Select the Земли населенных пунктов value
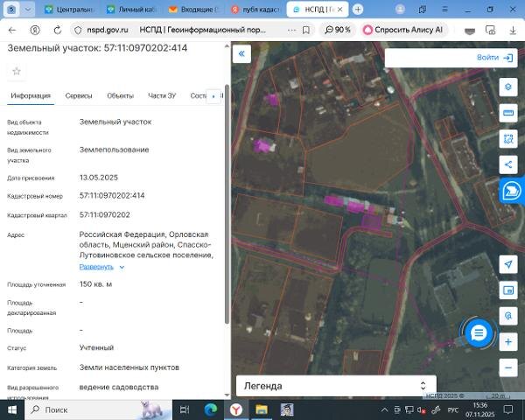The height and width of the screenshot is (420, 525). click(x=129, y=367)
